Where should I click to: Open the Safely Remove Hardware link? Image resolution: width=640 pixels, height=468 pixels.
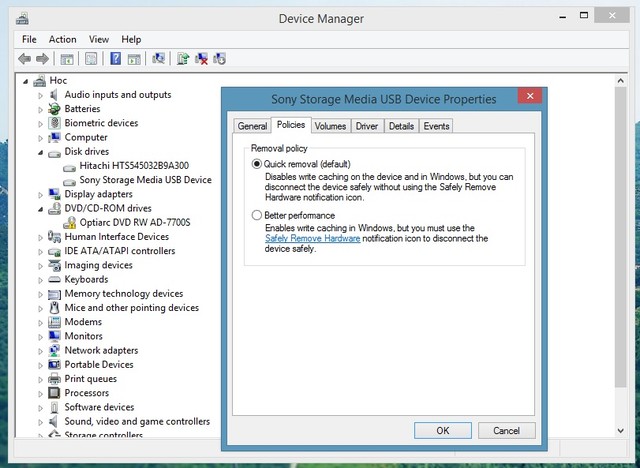pyautogui.click(x=312, y=238)
